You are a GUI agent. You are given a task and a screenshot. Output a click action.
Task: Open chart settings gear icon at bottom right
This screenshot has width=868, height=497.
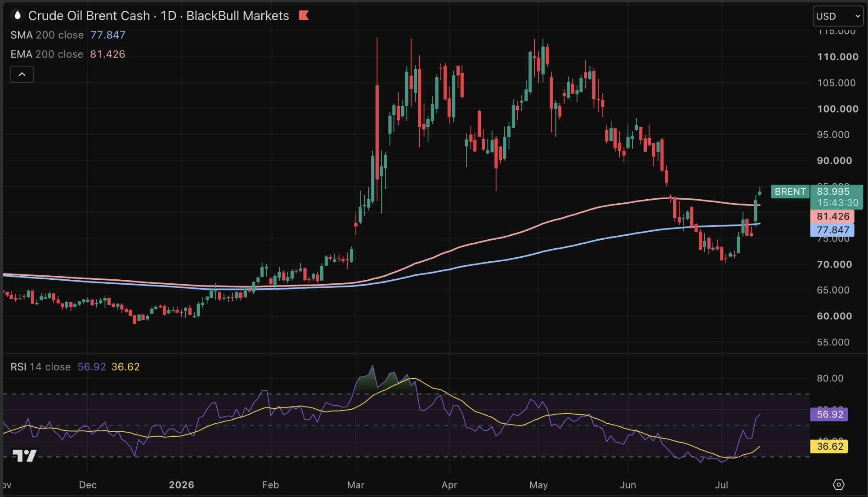pyautogui.click(x=838, y=484)
